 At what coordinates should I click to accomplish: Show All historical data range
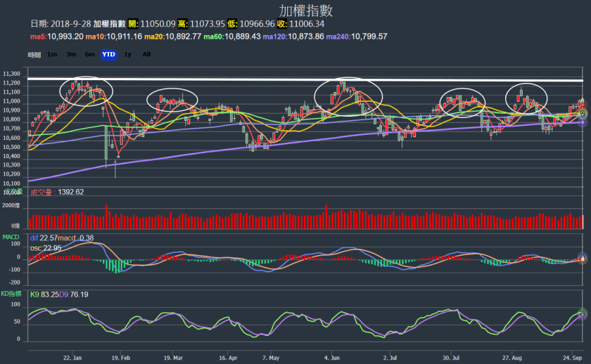(146, 54)
